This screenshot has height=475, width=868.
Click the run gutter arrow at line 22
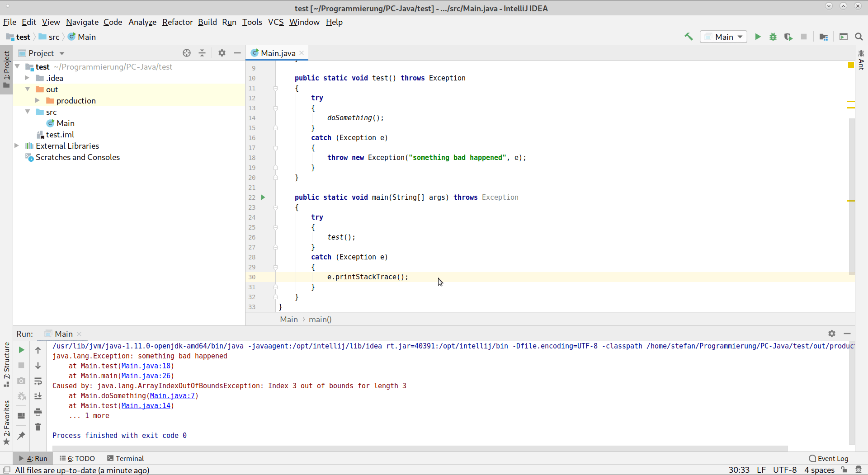263,198
